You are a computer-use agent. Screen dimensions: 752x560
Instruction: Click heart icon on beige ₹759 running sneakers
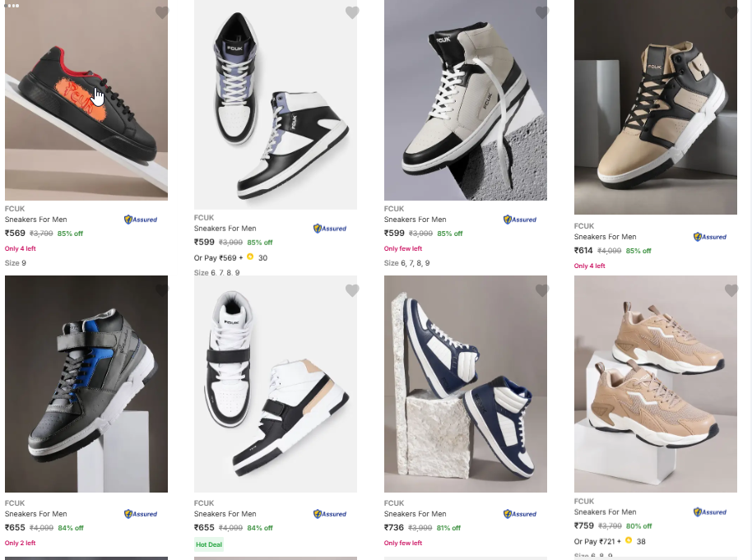click(731, 290)
